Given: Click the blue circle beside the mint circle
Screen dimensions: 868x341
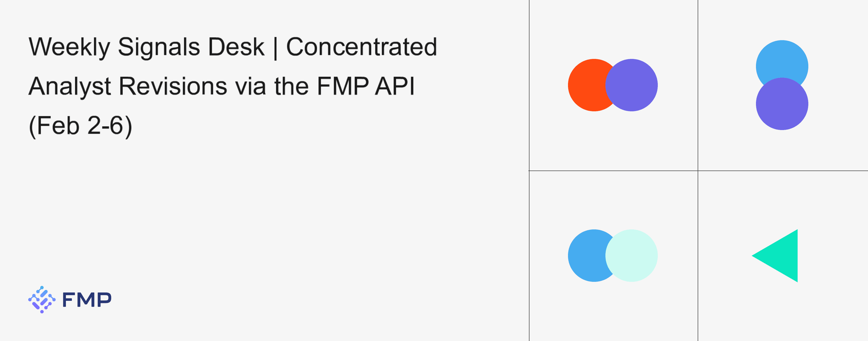Looking at the screenshot, I should tap(586, 256).
